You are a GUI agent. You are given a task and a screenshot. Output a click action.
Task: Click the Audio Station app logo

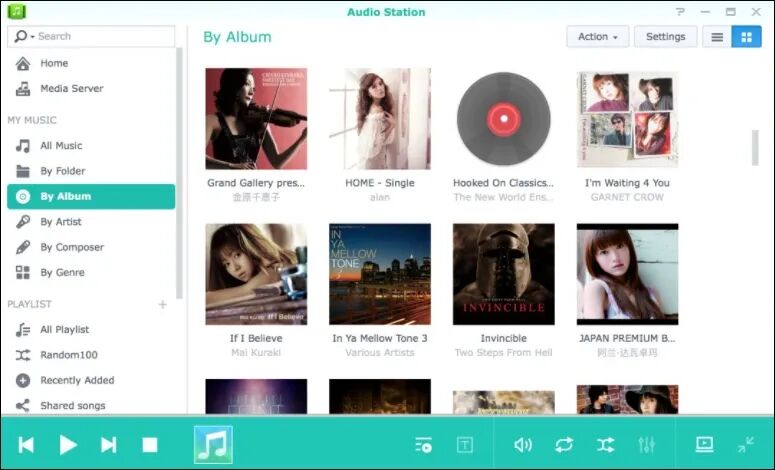pos(17,11)
